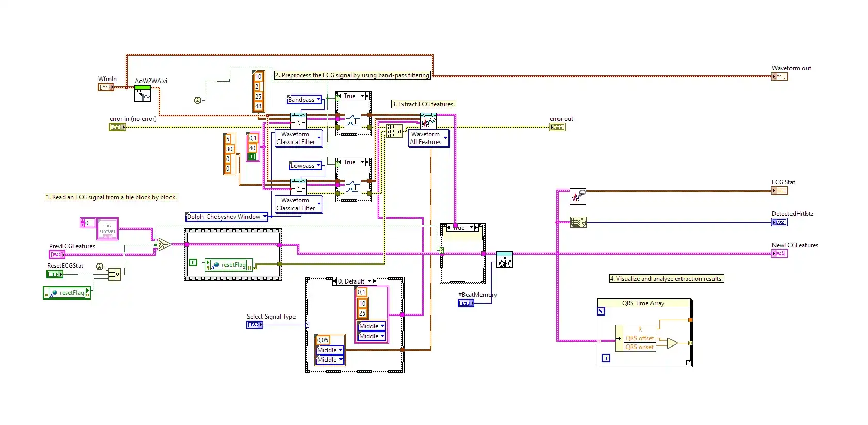Screen dimensions: 868x425
Task: Click the Subtract node in QRS Time Array loop
Action: coord(672,343)
